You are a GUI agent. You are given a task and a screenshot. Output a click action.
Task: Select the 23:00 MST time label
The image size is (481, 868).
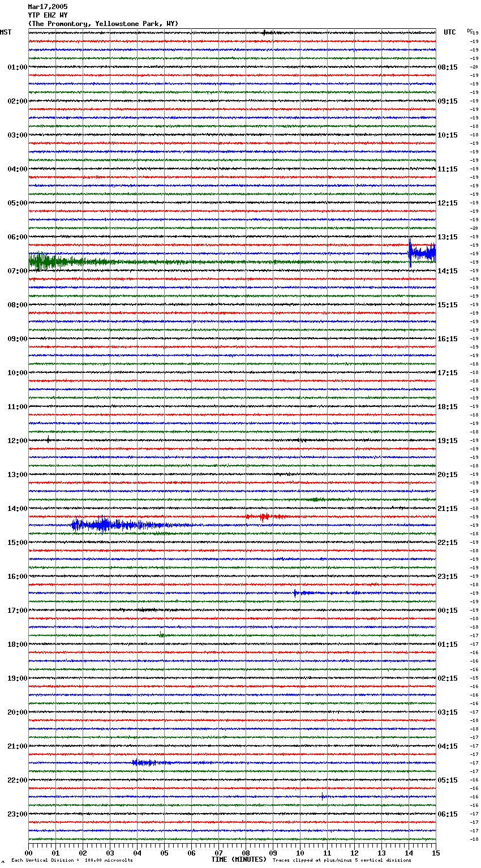tap(17, 814)
